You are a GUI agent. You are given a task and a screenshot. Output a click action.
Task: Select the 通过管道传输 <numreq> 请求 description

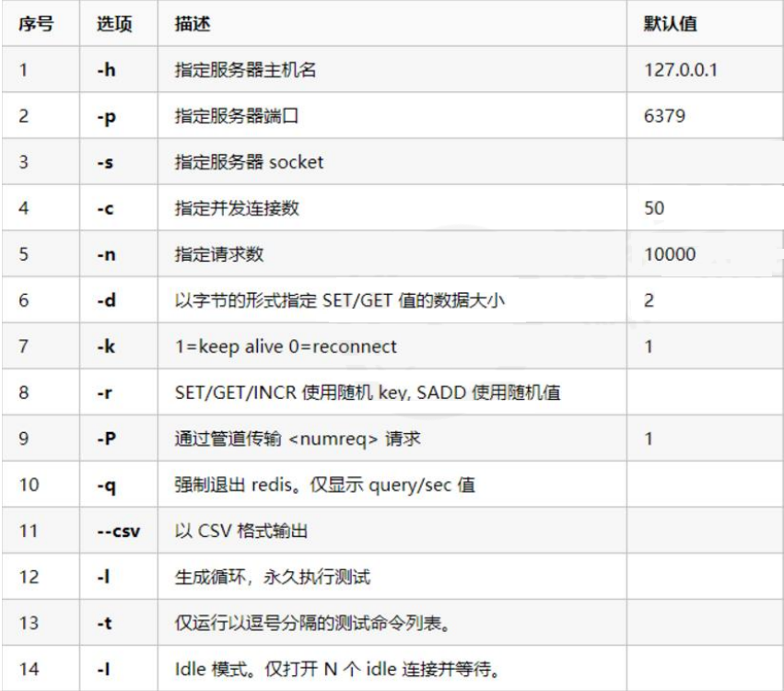click(x=298, y=439)
